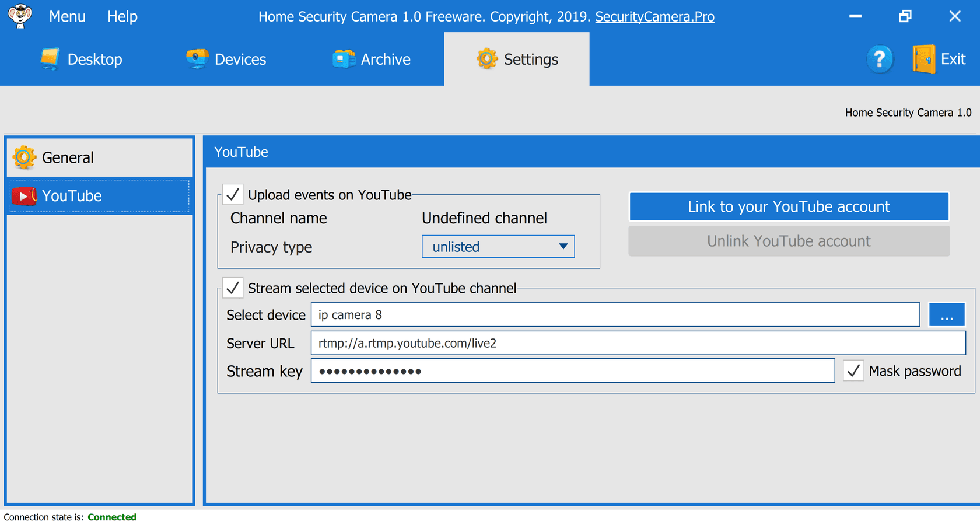The width and height of the screenshot is (980, 525).
Task: Open the Menu in title bar
Action: [x=67, y=16]
